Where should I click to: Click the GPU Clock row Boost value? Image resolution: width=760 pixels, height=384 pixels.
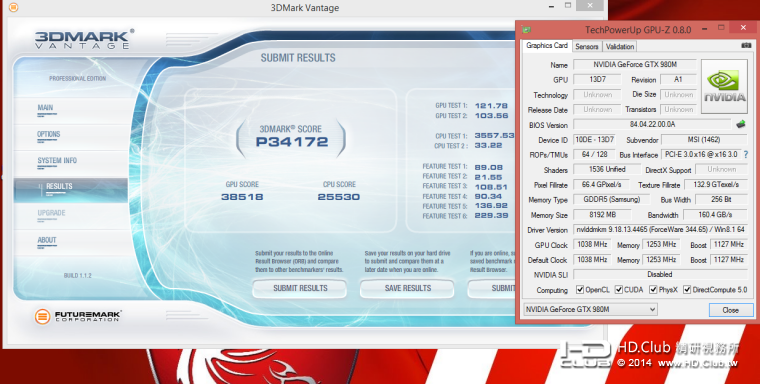pos(729,244)
